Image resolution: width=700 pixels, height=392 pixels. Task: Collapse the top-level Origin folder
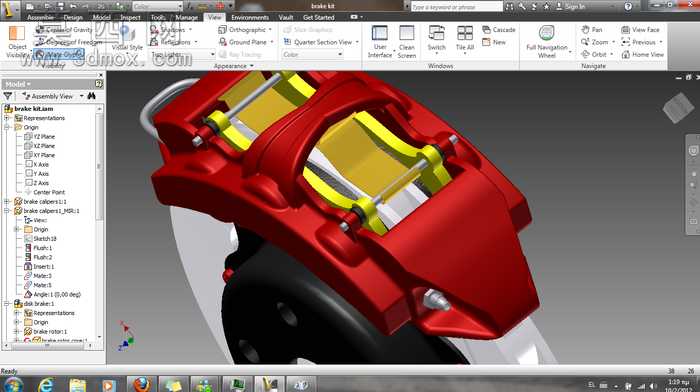click(x=7, y=127)
